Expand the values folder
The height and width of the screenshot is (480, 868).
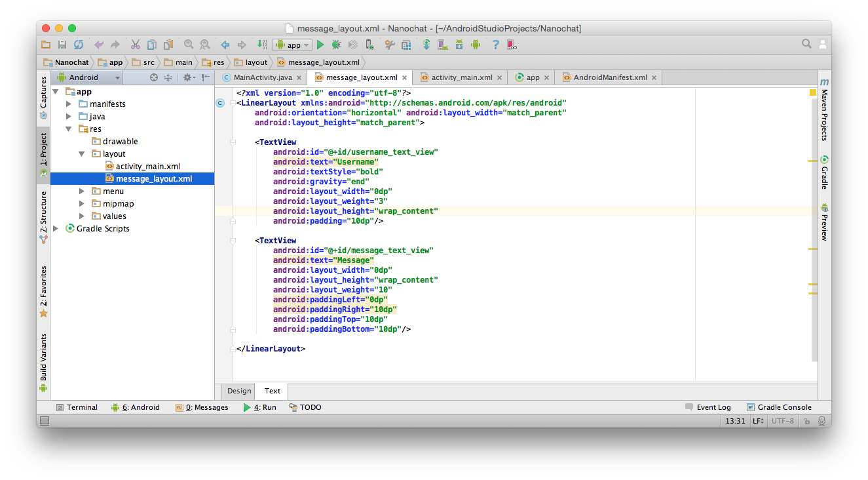click(82, 216)
